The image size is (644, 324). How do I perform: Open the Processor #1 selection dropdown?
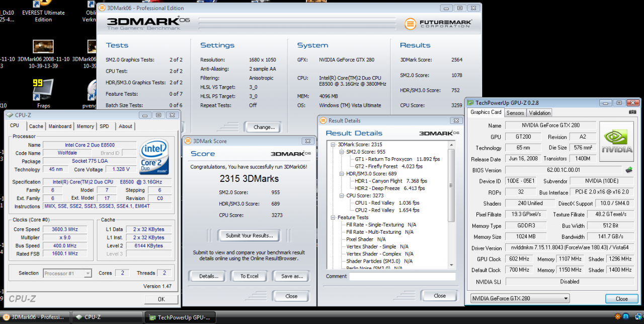point(67,273)
